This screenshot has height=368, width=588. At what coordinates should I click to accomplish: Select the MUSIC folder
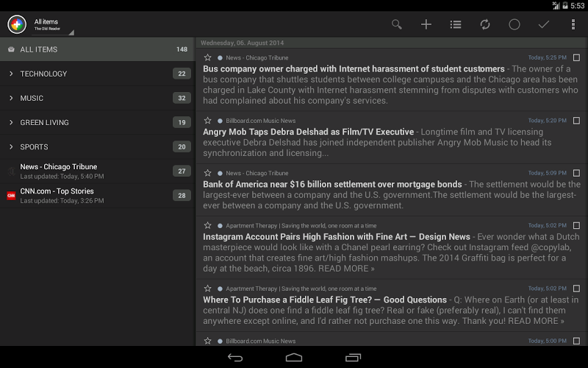click(x=98, y=98)
